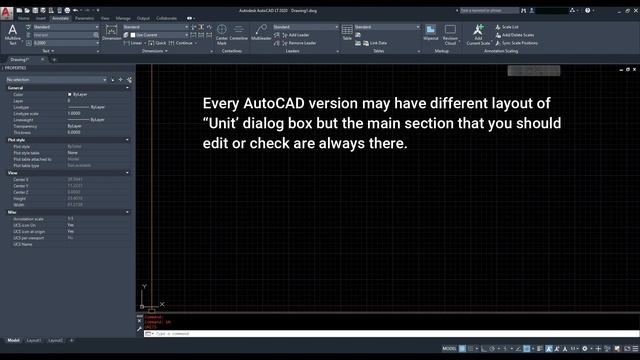The width and height of the screenshot is (640, 360).
Task: Click the Centerline tool
Action: [x=238, y=33]
